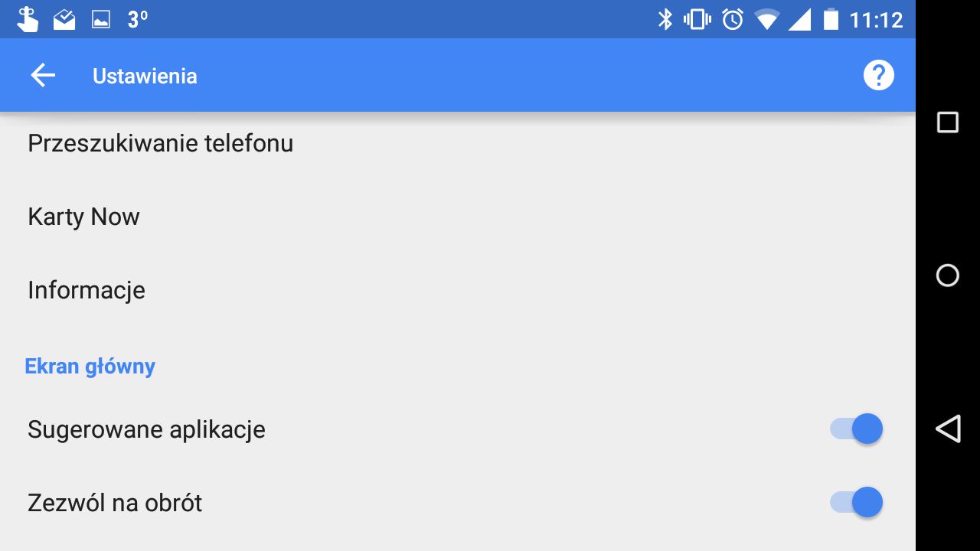Viewport: 980px width, 551px height.
Task: Tap the 11:12 clock in status bar
Action: [x=876, y=19]
